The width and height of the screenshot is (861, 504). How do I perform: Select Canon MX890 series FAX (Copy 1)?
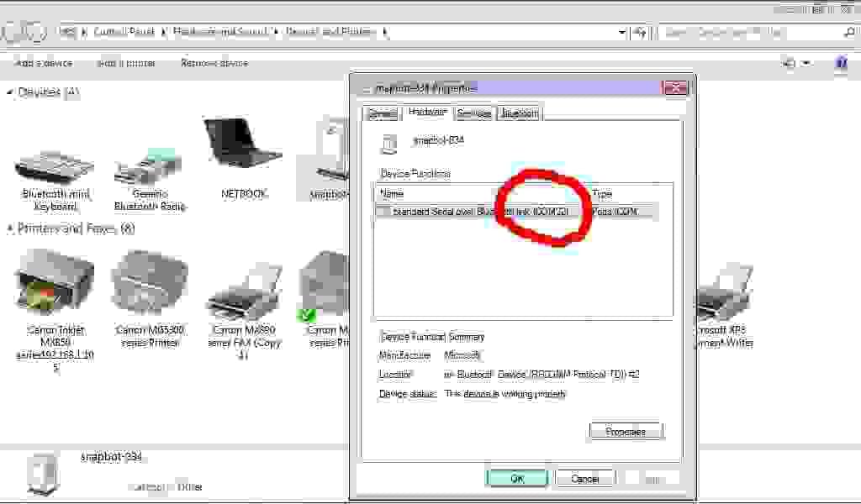coord(245,310)
